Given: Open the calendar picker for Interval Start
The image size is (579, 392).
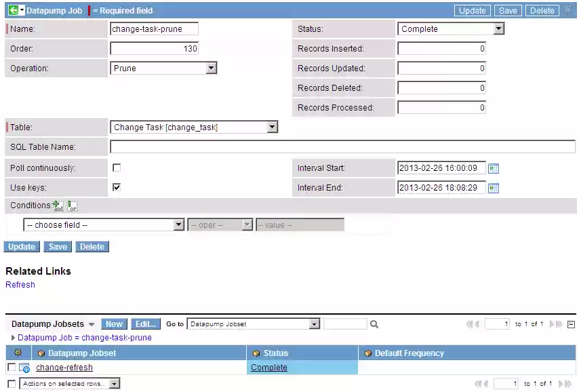Looking at the screenshot, I should 494,168.
